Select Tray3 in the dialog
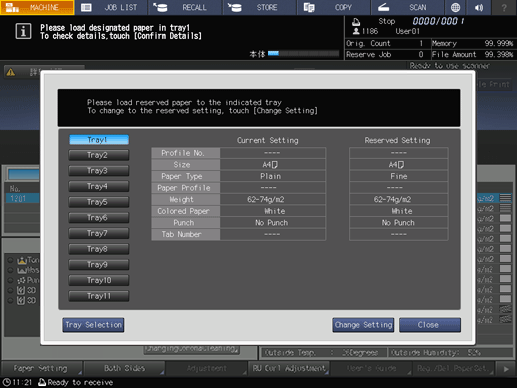Screen dimensions: 517x388 click(99, 171)
